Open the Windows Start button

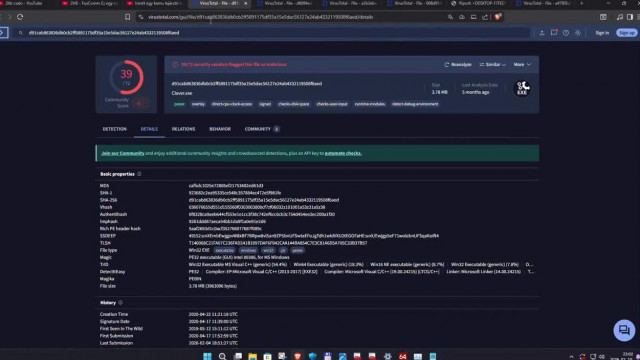[207, 356]
